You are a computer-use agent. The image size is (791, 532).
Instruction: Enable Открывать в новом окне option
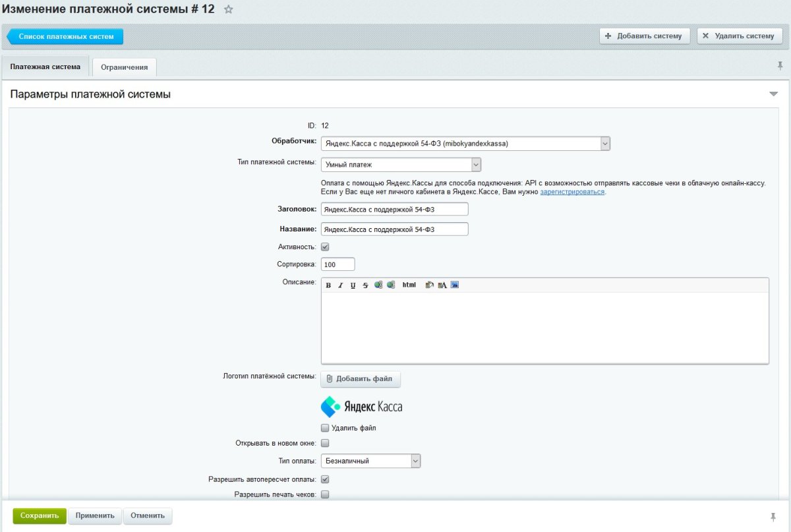point(325,443)
